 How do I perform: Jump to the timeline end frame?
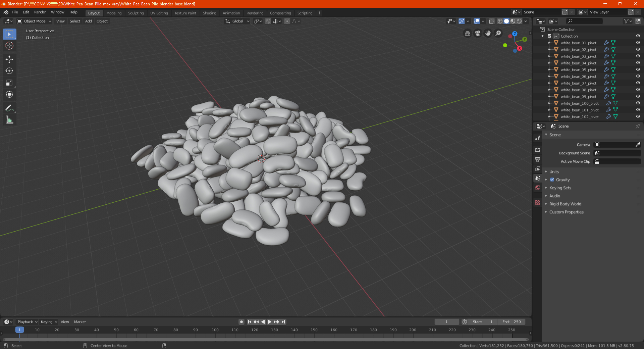(x=283, y=322)
